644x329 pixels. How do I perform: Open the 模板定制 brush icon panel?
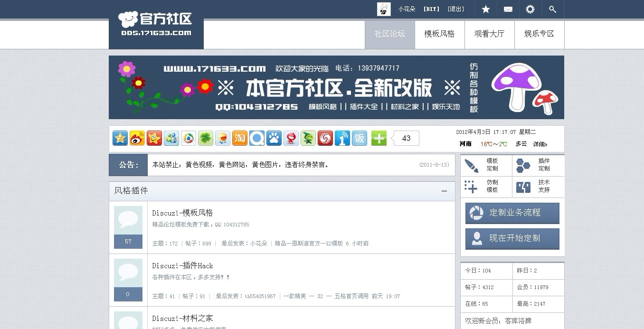coord(472,165)
